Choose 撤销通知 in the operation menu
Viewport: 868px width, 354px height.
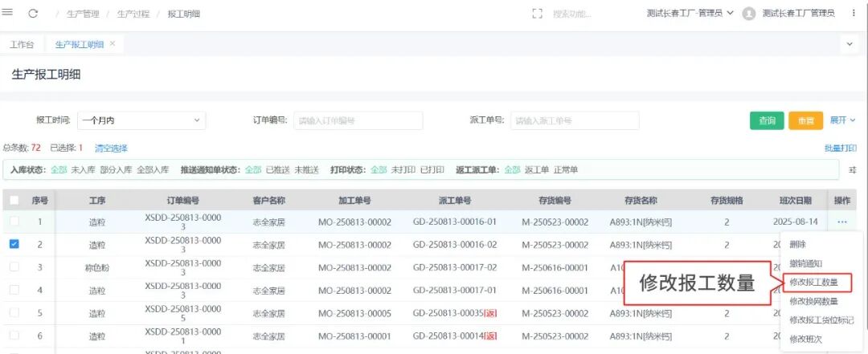[805, 263]
